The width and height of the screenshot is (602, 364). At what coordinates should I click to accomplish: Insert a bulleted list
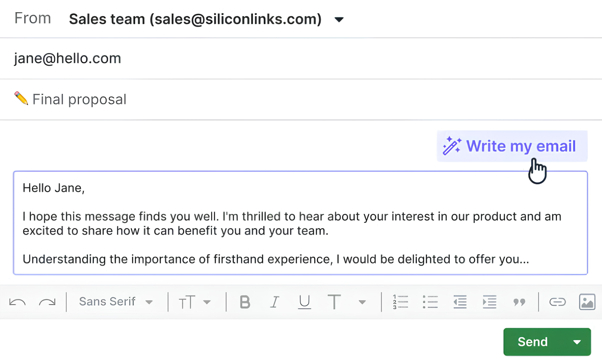click(x=430, y=302)
